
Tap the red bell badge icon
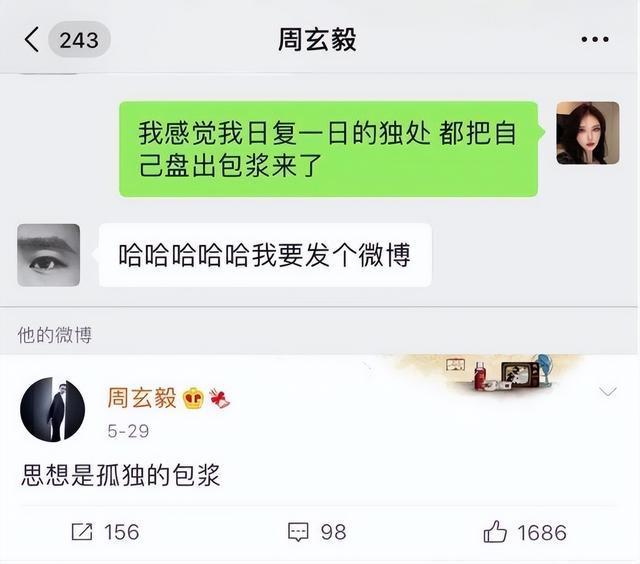click(x=220, y=399)
